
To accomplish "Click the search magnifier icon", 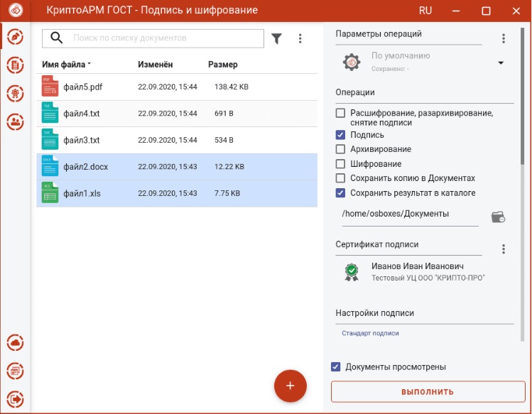I will 56,38.
